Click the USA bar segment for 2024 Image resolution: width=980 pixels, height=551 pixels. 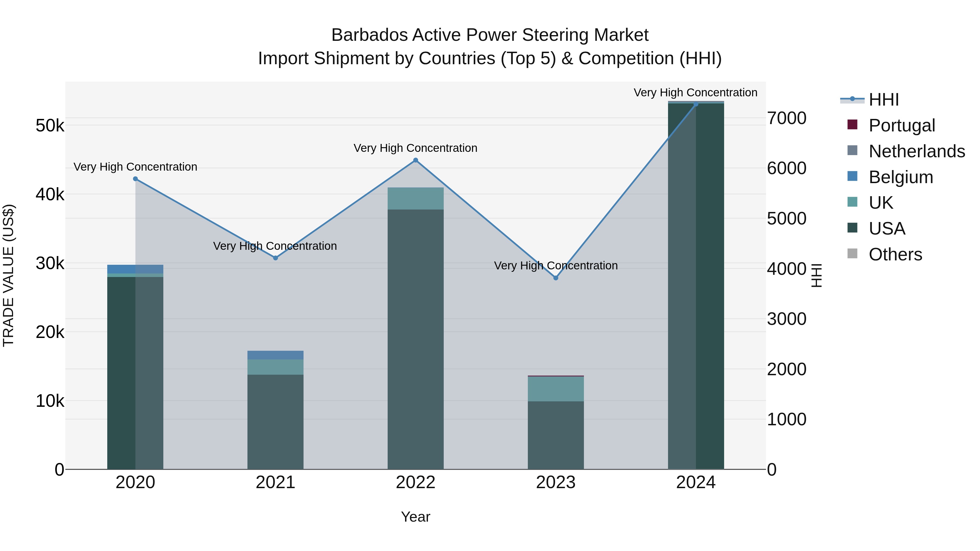pos(696,286)
